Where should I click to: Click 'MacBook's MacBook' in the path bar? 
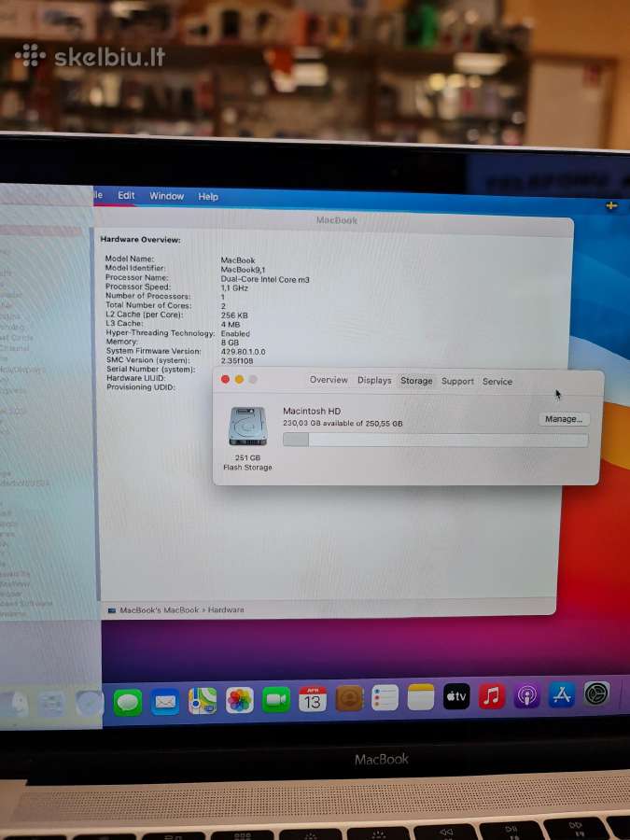[x=159, y=610]
